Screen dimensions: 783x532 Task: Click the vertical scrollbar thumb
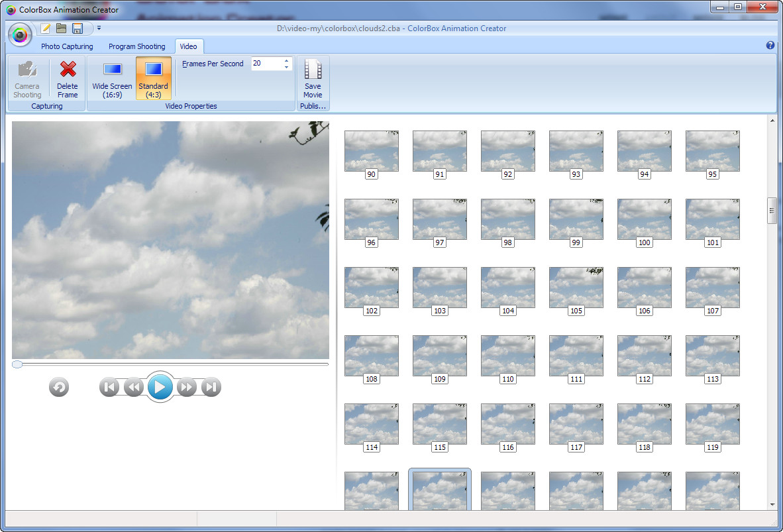(x=772, y=211)
